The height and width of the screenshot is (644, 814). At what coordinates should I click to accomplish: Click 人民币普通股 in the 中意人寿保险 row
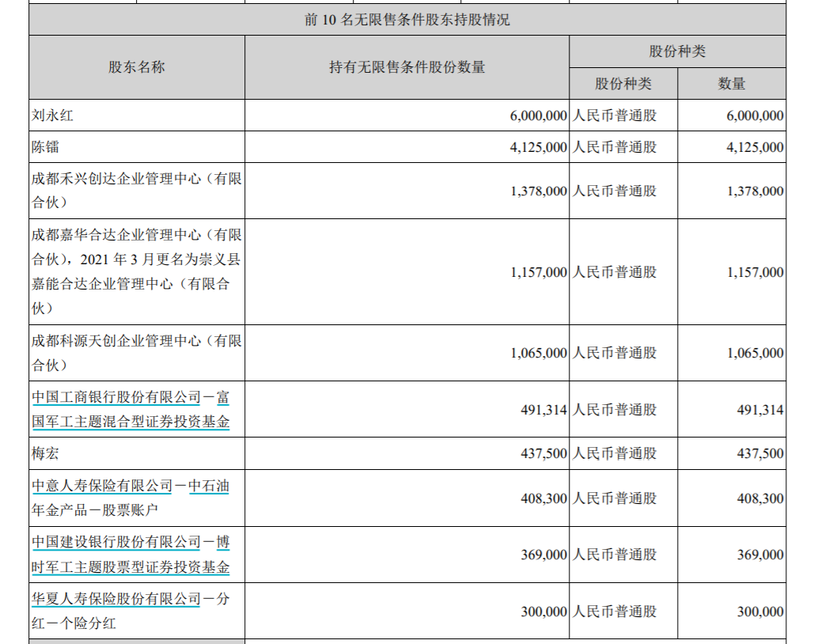(x=615, y=498)
